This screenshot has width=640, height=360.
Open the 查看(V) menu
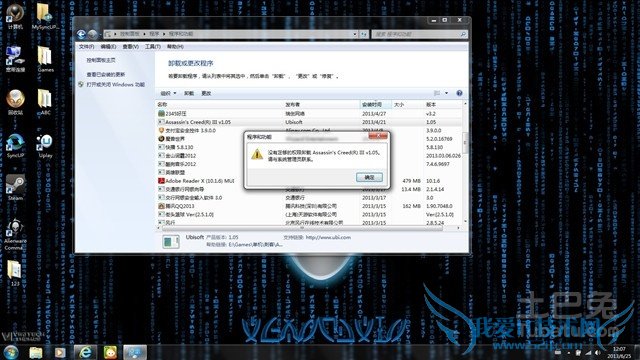[131, 47]
